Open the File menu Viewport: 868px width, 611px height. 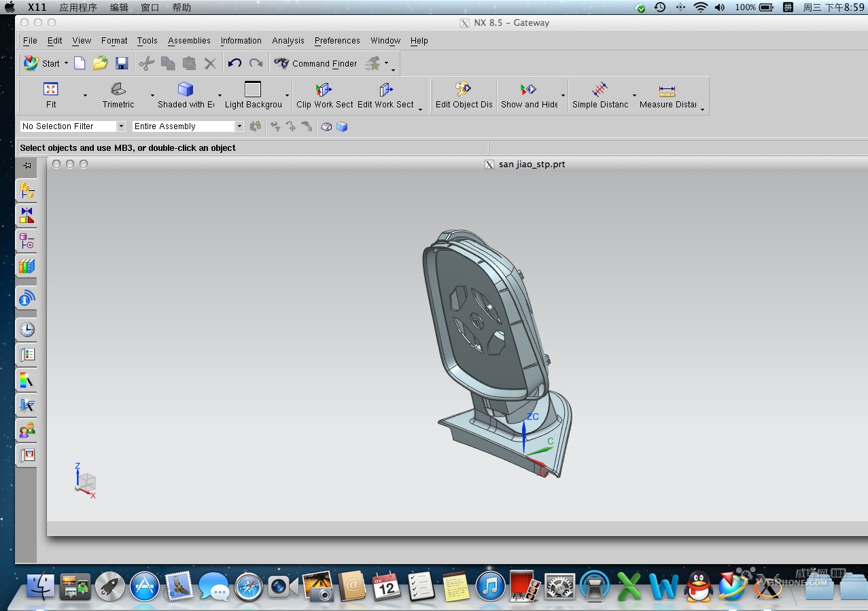tap(30, 41)
